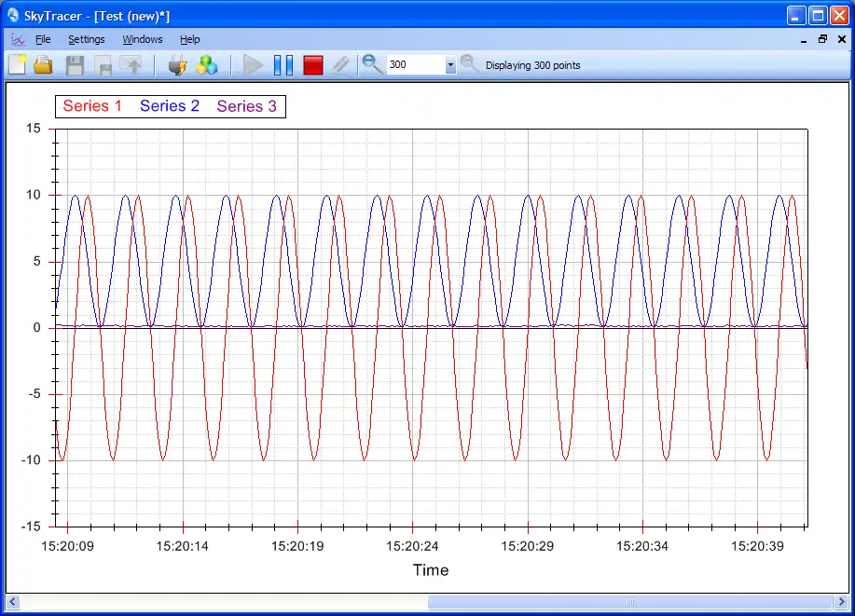Screen dimensions: 855x616
Task: Open a file with the folder icon
Action: click(43, 65)
